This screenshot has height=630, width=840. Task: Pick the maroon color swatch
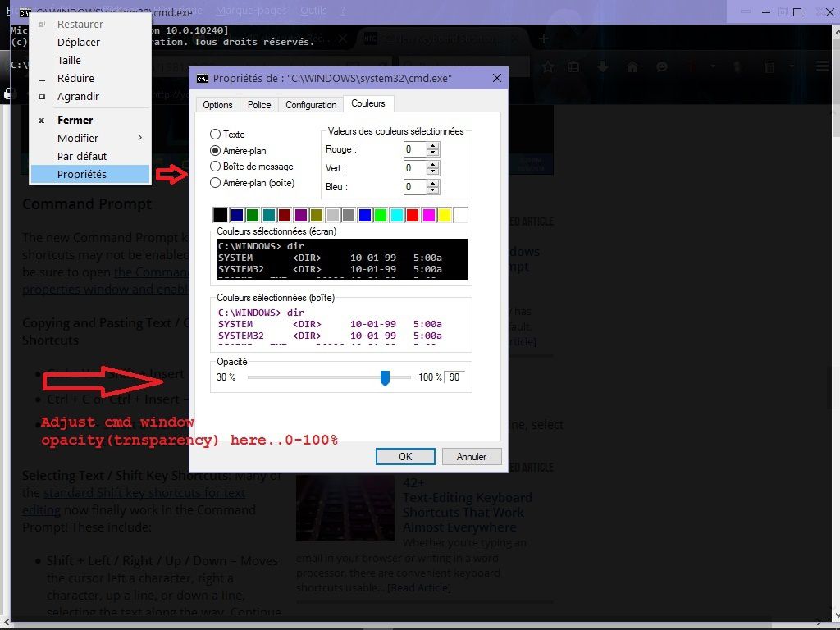click(285, 215)
